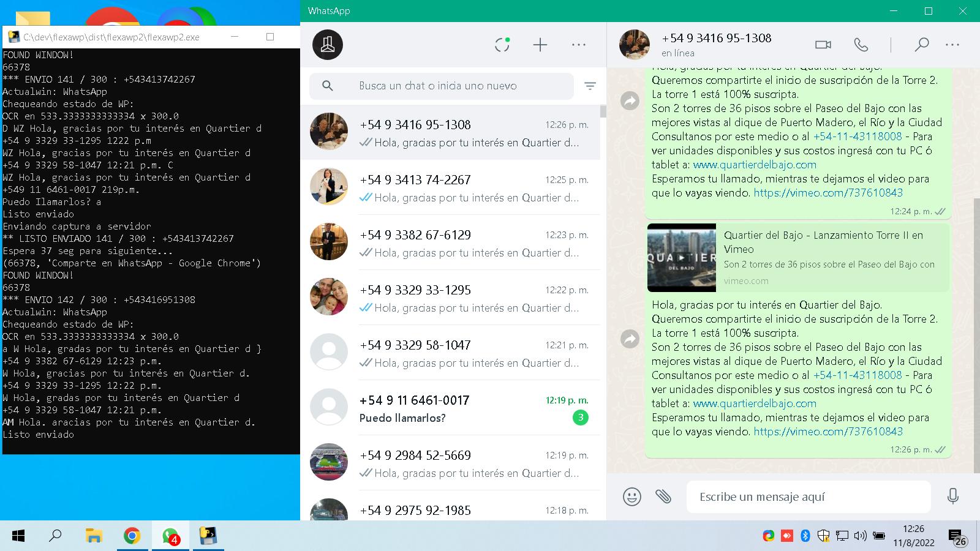Viewport: 980px width, 551px height.
Task: Forward the 12:26 p. m. message
Action: pyautogui.click(x=630, y=339)
